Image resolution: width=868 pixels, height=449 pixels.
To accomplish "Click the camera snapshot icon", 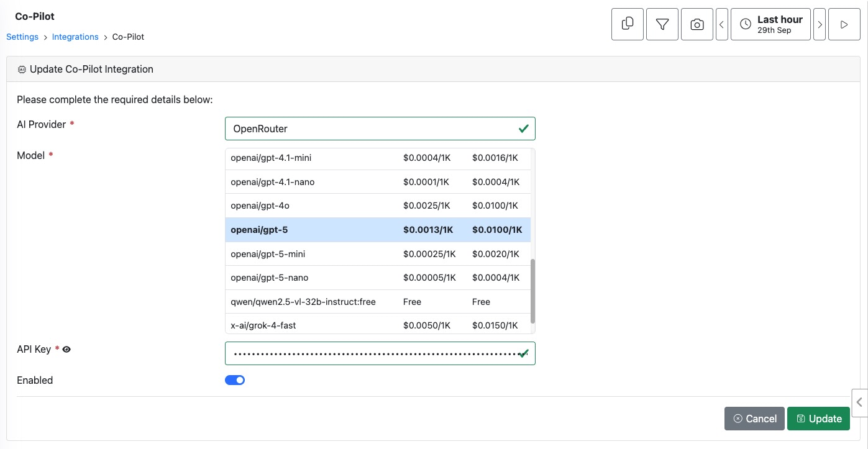I will pos(697,24).
